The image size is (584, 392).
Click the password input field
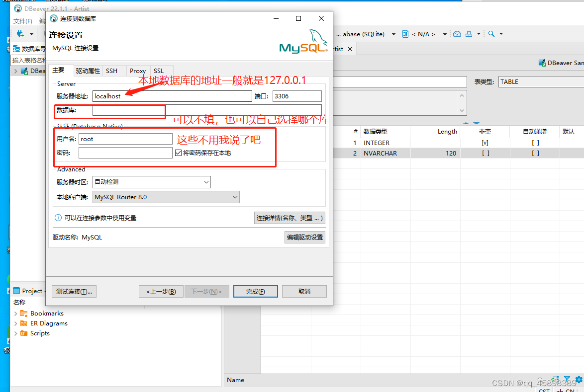[x=125, y=153]
